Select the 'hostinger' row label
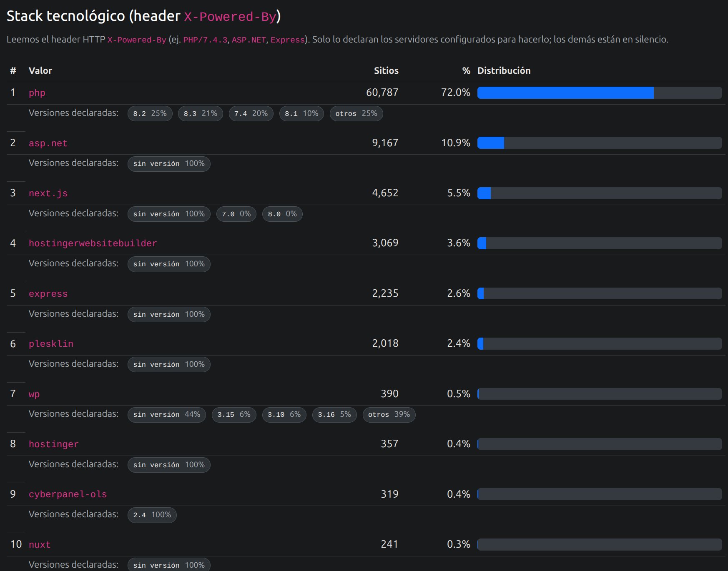The width and height of the screenshot is (728, 571). (x=53, y=444)
